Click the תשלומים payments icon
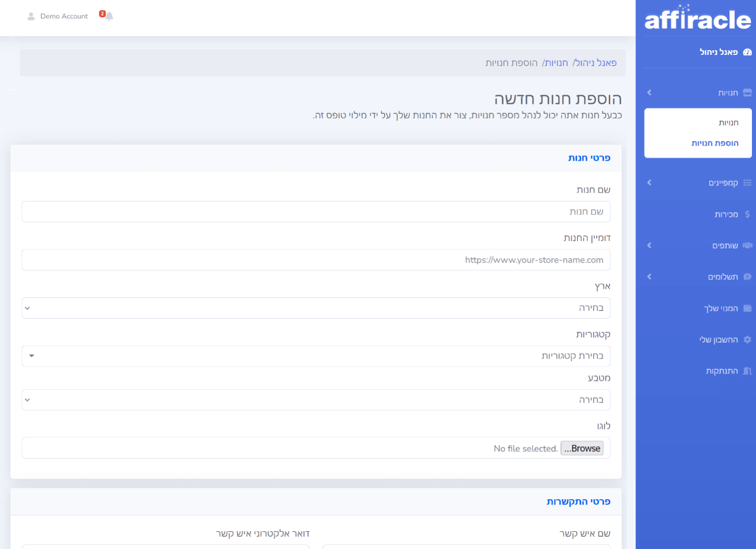Image resolution: width=756 pixels, height=549 pixels. [747, 277]
